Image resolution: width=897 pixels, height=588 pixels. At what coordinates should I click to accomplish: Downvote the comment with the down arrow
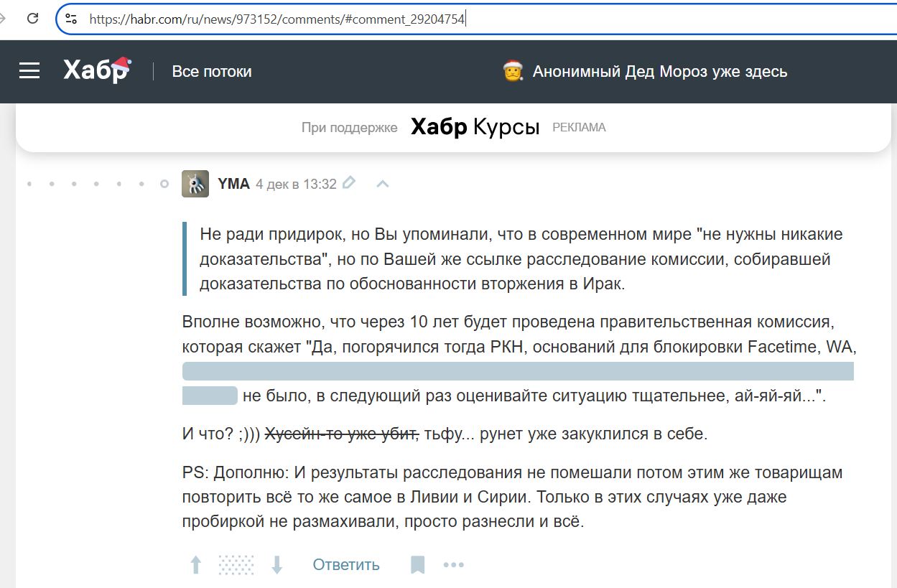tap(276, 564)
